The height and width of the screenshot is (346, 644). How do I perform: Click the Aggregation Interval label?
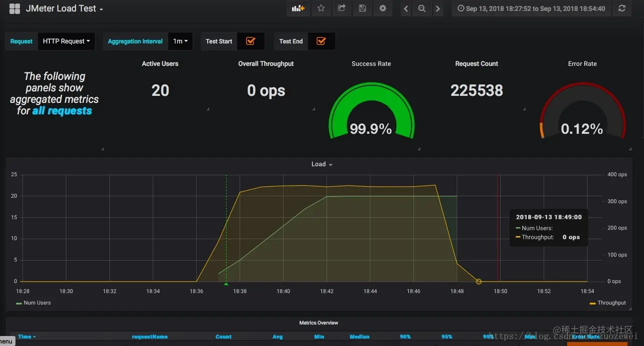point(135,41)
